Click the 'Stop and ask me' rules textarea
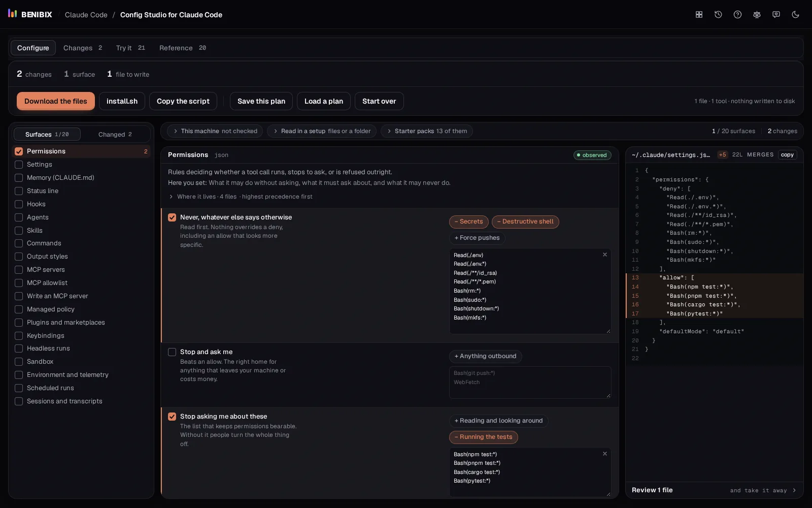This screenshot has height=508, width=812. coord(530,383)
